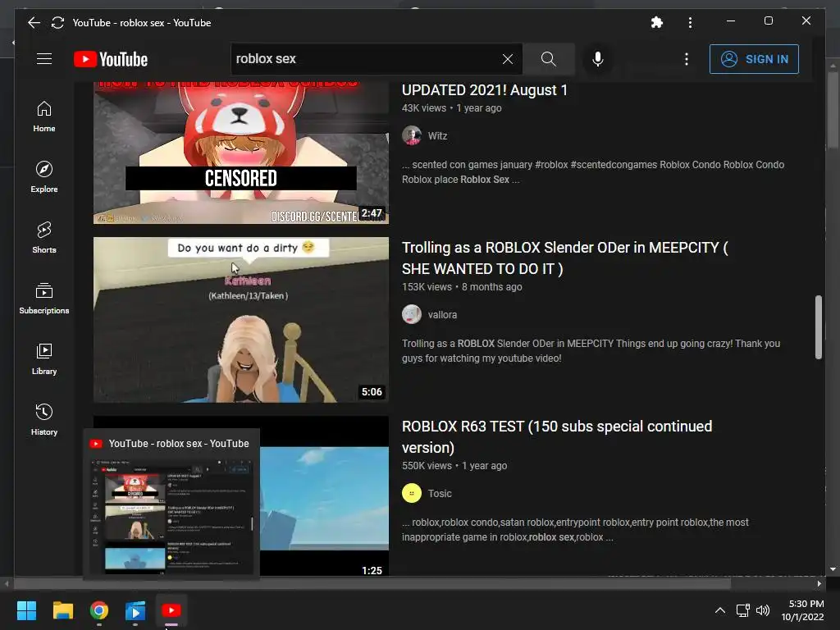The width and height of the screenshot is (840, 630).
Task: Open the YouTube hamburger guide menu
Action: (44, 58)
